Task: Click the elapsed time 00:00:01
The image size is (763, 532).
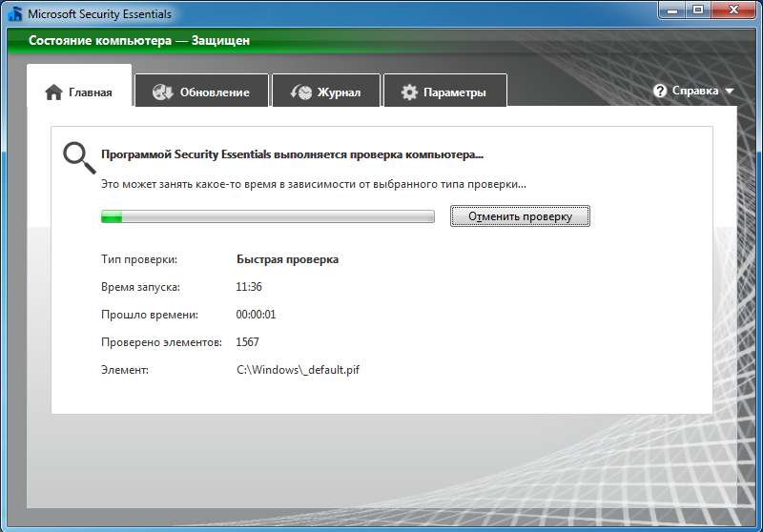Action: pos(256,315)
